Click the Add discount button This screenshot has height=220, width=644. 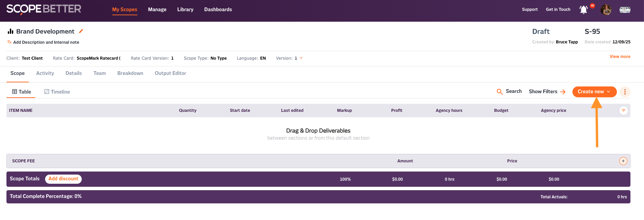63,179
